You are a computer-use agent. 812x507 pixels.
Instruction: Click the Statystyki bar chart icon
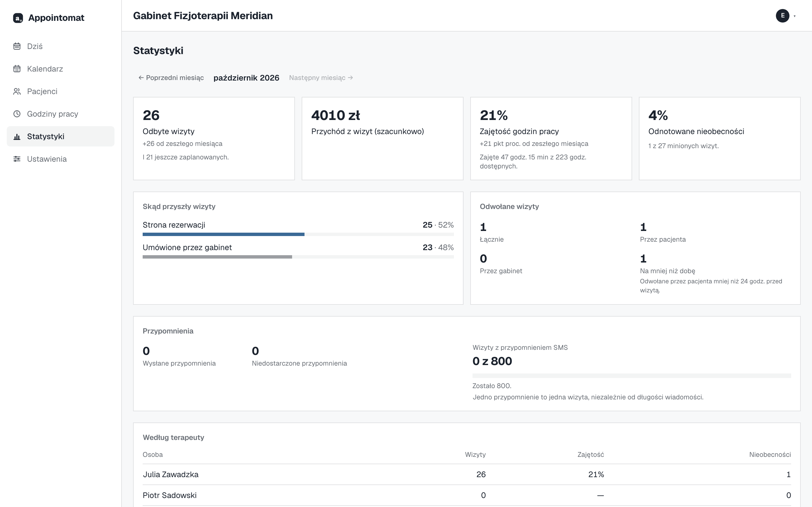pos(17,137)
